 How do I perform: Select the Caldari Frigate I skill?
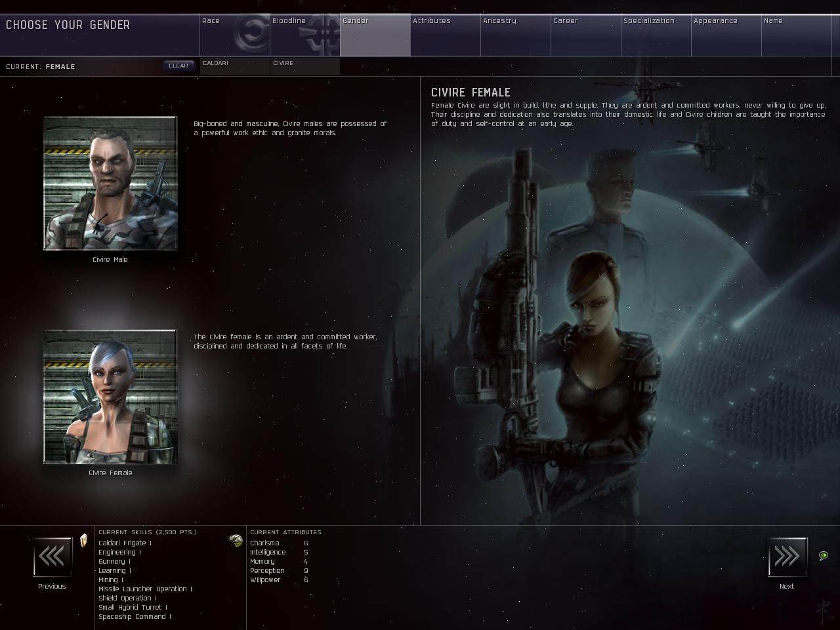click(125, 543)
